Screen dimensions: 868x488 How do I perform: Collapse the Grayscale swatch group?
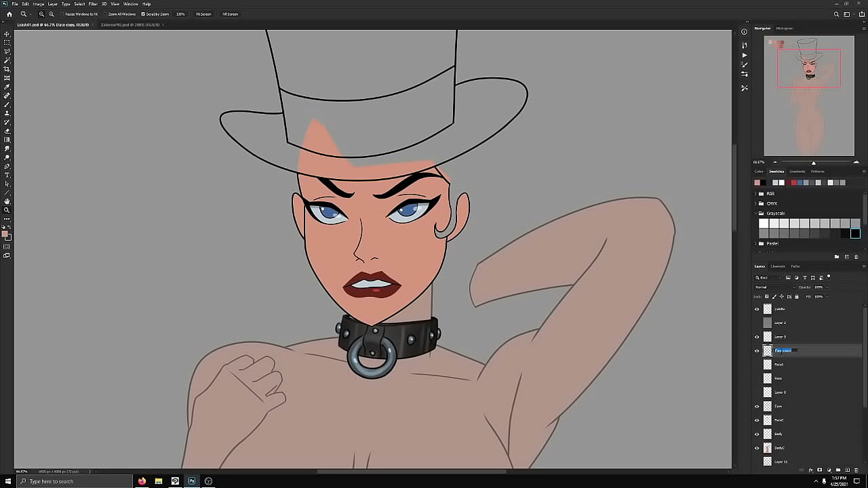755,213
